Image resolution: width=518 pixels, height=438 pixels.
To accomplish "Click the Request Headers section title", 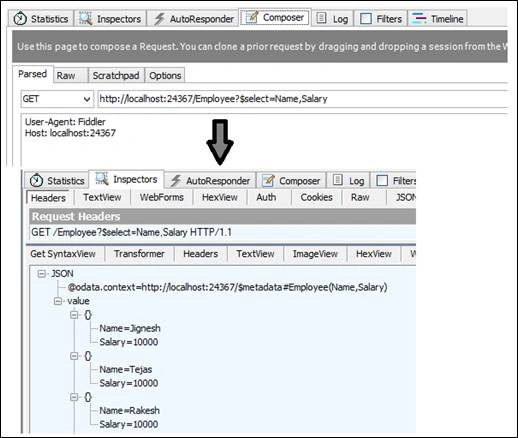I will (x=76, y=217).
